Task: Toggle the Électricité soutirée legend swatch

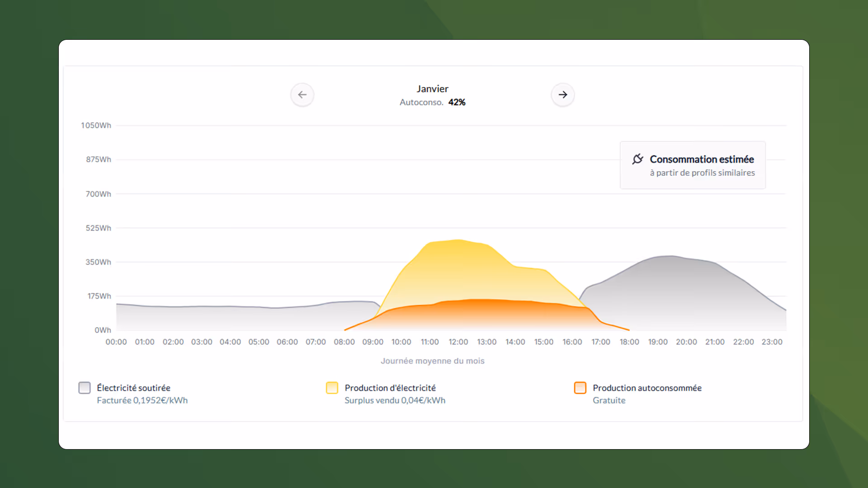Action: click(85, 388)
